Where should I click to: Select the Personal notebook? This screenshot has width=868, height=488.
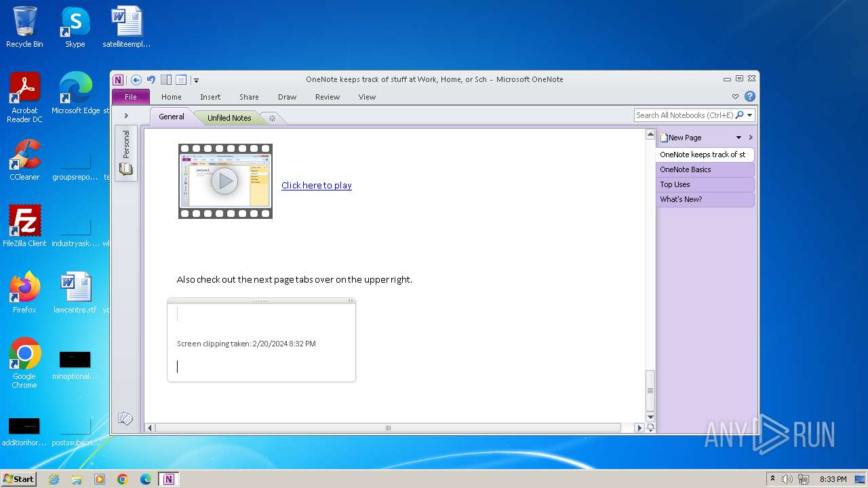point(126,153)
